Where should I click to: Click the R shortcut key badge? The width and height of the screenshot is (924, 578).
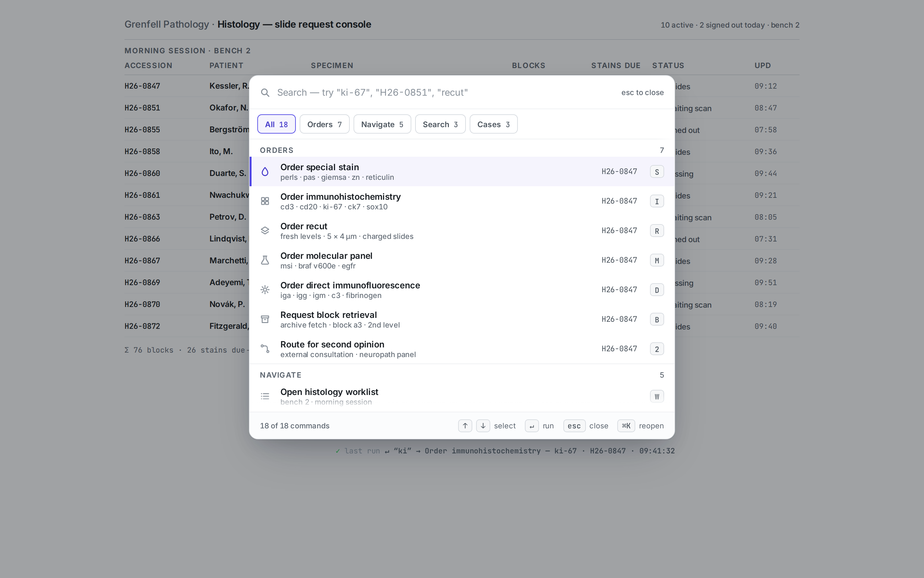[657, 231]
